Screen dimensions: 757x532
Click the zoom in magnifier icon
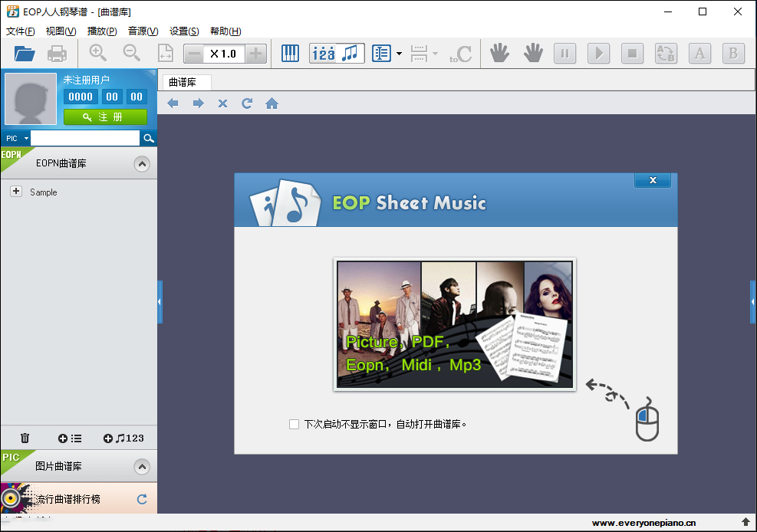point(98,54)
